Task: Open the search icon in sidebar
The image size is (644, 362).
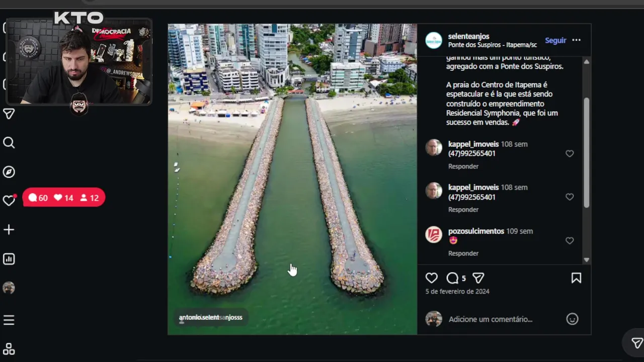Action: pyautogui.click(x=9, y=143)
